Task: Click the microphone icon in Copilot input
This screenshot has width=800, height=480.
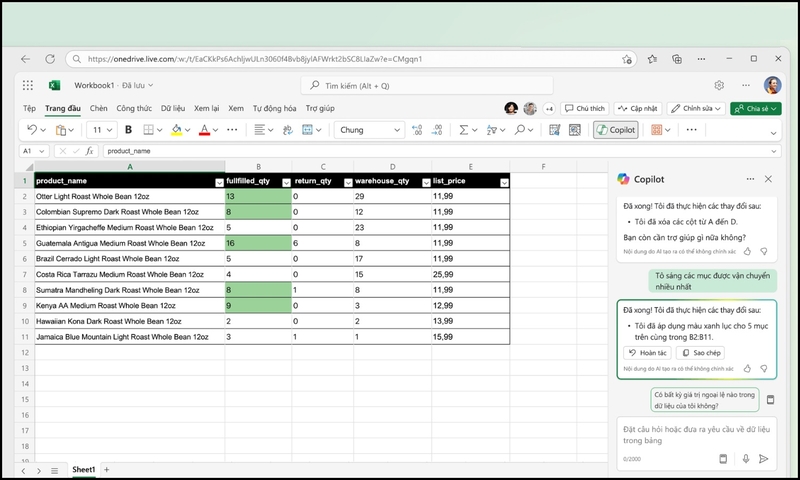Action: (746, 459)
